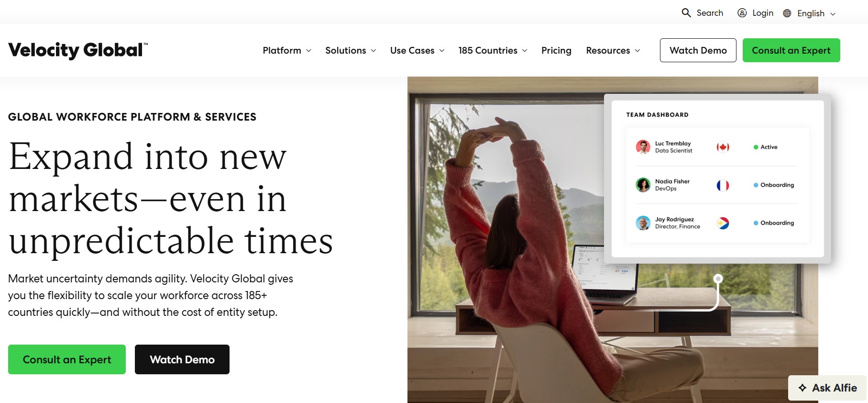Click the green Consult an Expert header button
The width and height of the screenshot is (868, 403).
coord(791,50)
